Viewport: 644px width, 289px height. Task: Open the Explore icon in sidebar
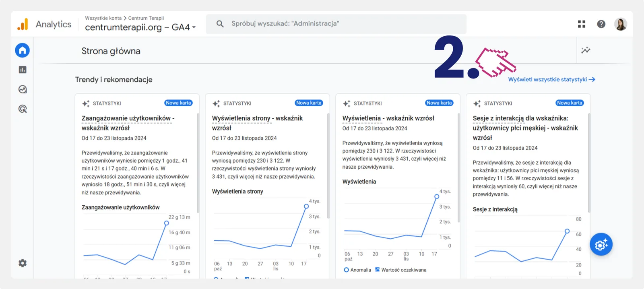pyautogui.click(x=23, y=89)
